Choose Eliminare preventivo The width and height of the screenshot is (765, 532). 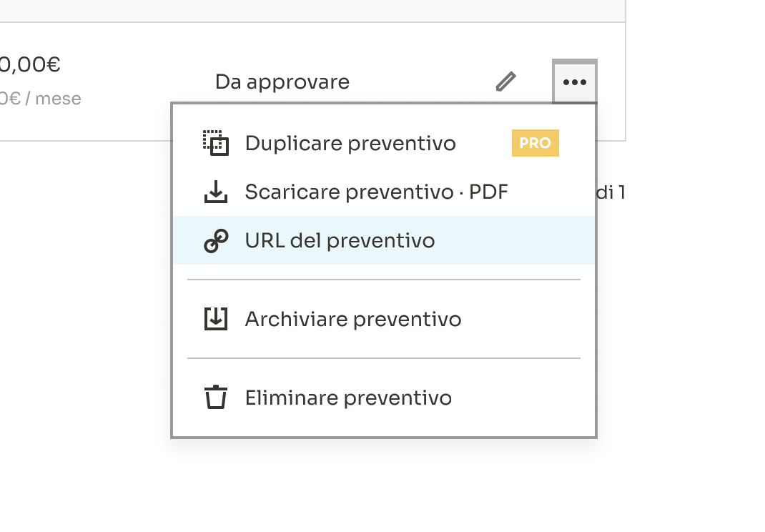(x=348, y=398)
